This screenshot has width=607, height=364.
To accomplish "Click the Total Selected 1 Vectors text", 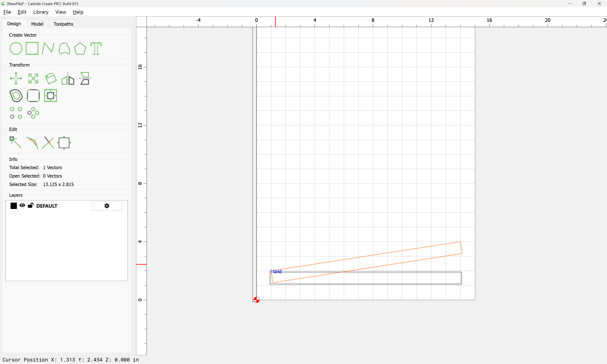I will (x=36, y=167).
